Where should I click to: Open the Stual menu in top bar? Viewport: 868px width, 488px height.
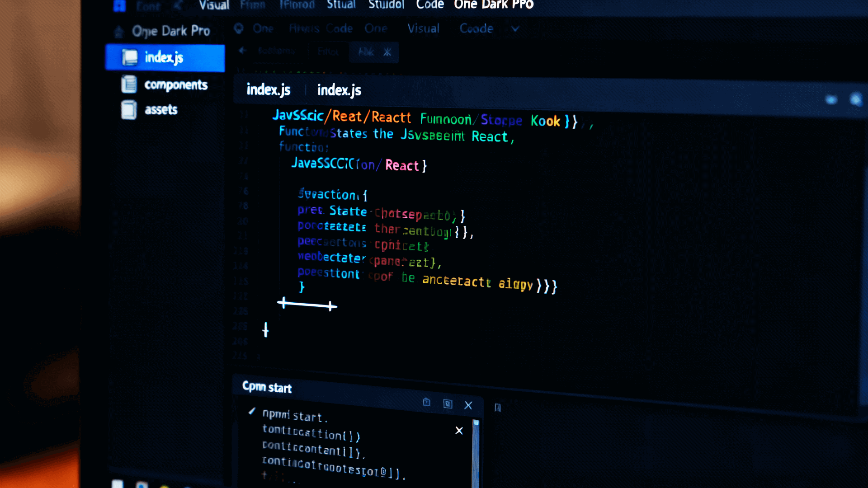click(341, 5)
